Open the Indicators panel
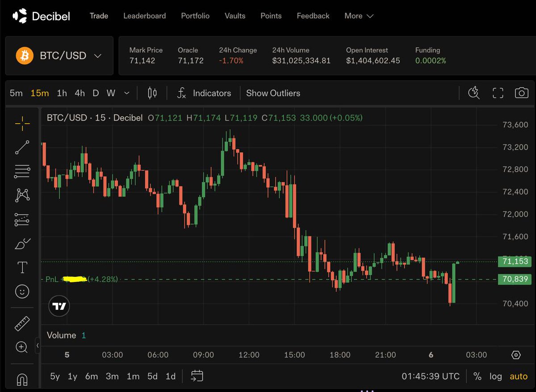536x392 pixels. [x=204, y=93]
